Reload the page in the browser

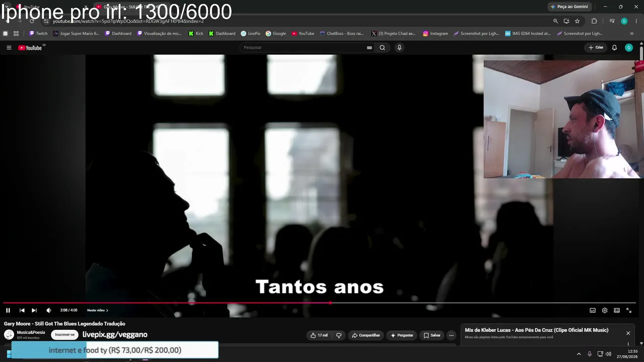pos(32,21)
